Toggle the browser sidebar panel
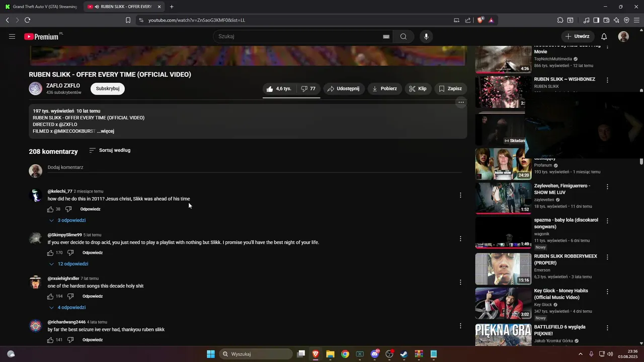644x362 pixels. click(596, 20)
